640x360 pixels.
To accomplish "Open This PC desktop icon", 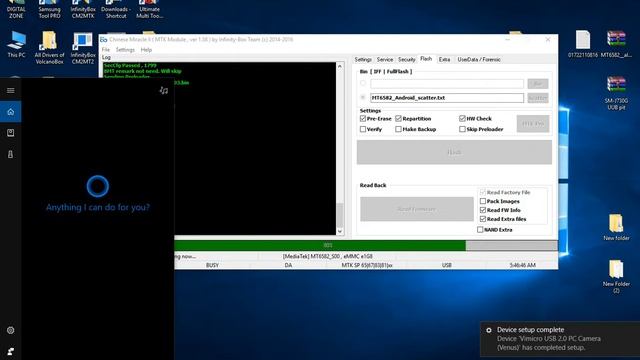I will tap(16, 44).
